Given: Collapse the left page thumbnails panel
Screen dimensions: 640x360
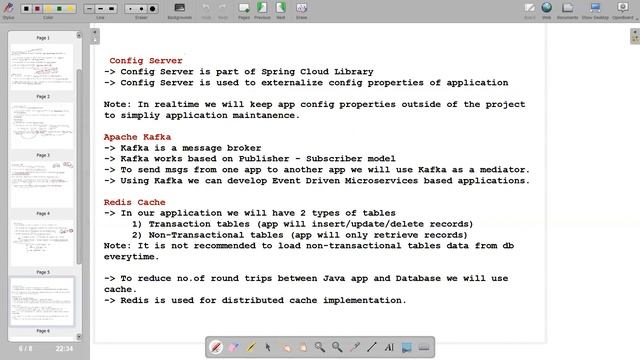Looking at the screenshot, I should coord(95,36).
